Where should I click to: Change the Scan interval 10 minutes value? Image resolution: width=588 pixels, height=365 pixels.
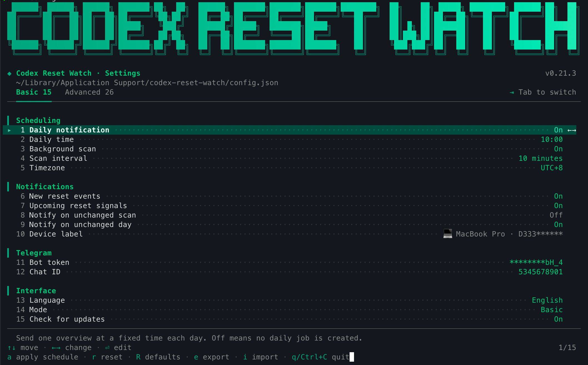540,159
